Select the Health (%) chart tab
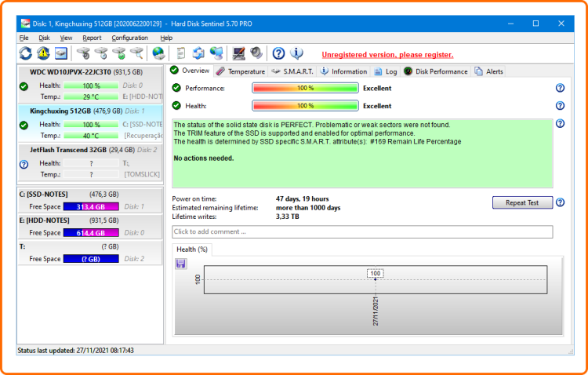This screenshot has height=375, width=588. click(x=192, y=249)
